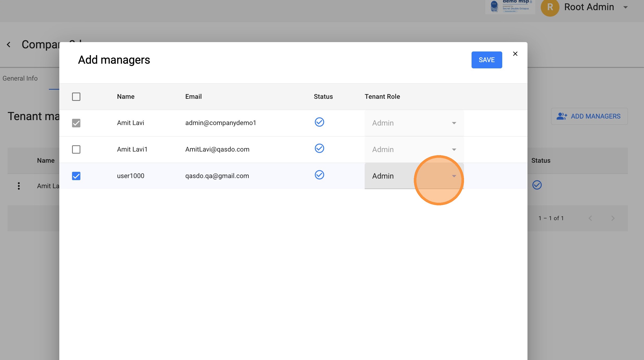Open Tenant Role dropdown for Amit Lavi1
The width and height of the screenshot is (644, 360).
coord(414,149)
